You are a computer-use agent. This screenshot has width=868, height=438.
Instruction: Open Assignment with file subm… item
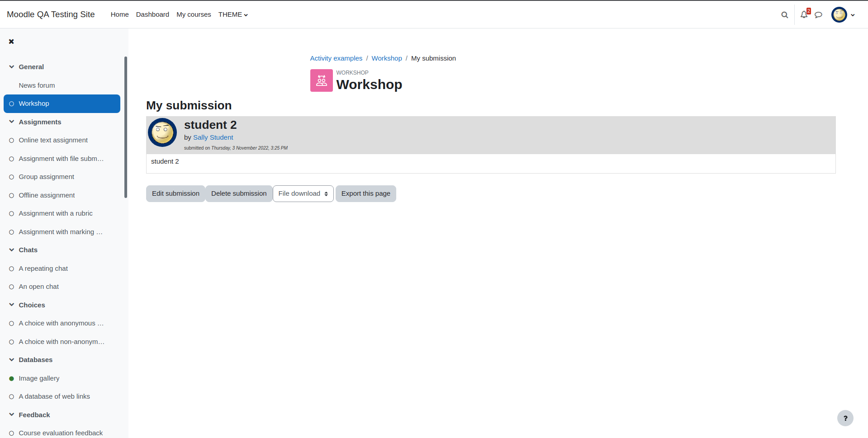pos(61,159)
